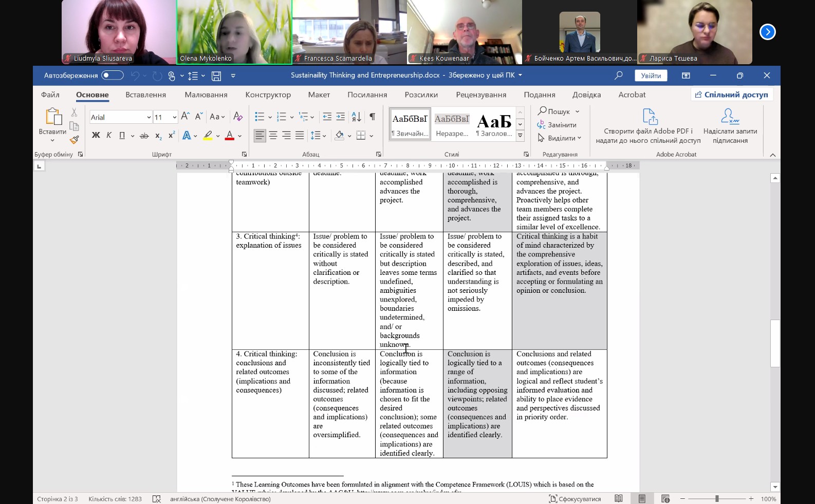Click the Create Adobe PDF and share icon
The width and height of the screenshot is (815, 504).
tap(650, 117)
